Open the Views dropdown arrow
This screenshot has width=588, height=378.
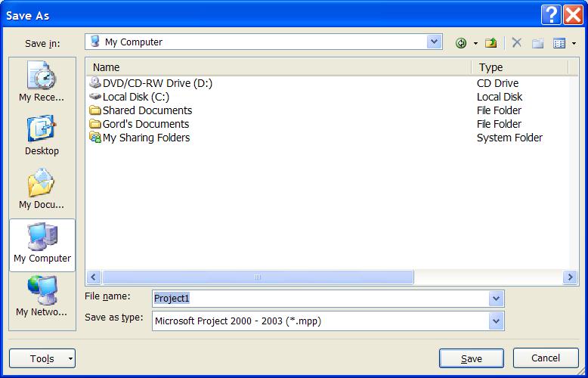(574, 44)
